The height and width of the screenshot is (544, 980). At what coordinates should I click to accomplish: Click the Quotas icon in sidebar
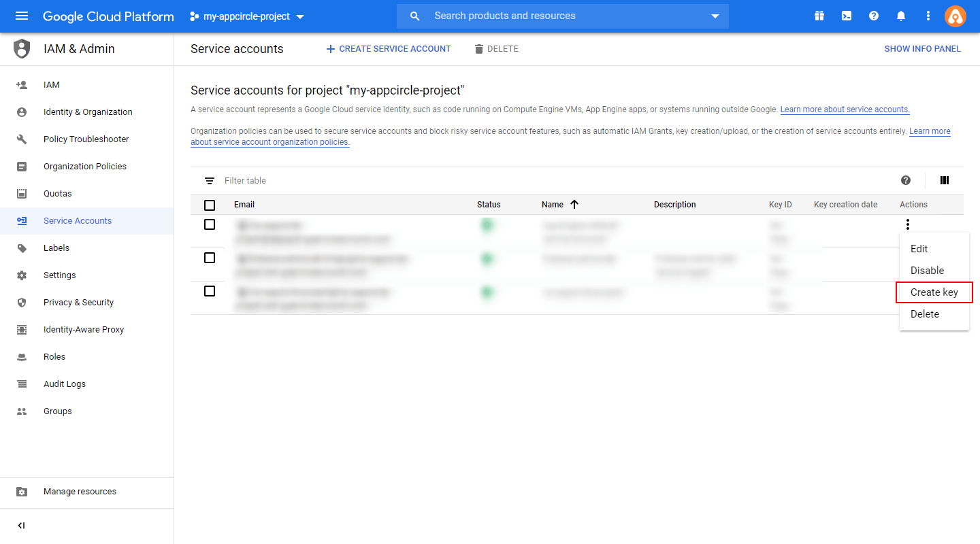tap(22, 194)
